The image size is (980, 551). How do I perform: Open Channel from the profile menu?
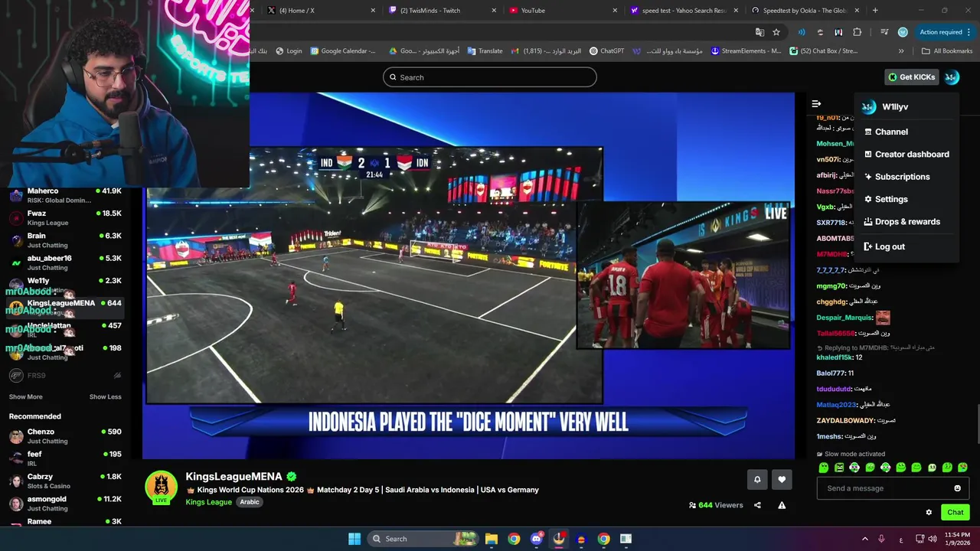click(906, 132)
